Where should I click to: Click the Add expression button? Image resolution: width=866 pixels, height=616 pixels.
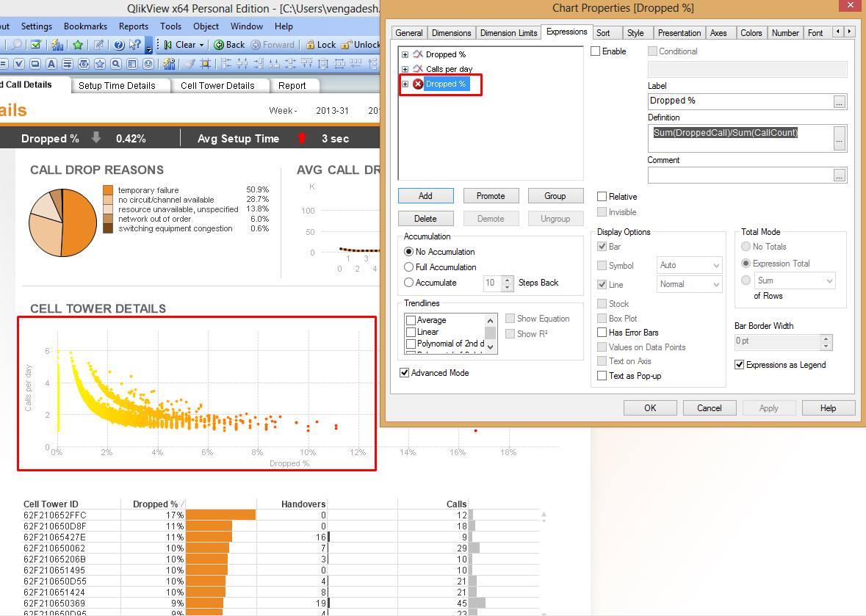(x=425, y=196)
